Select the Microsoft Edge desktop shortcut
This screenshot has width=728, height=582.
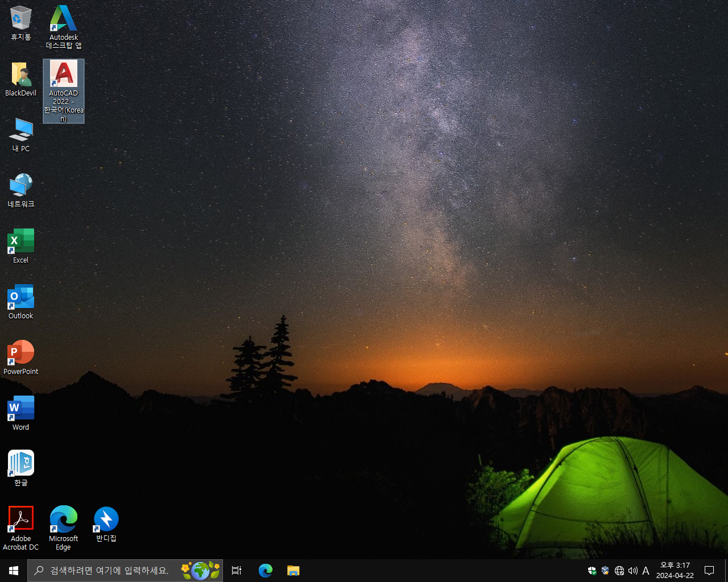64,529
